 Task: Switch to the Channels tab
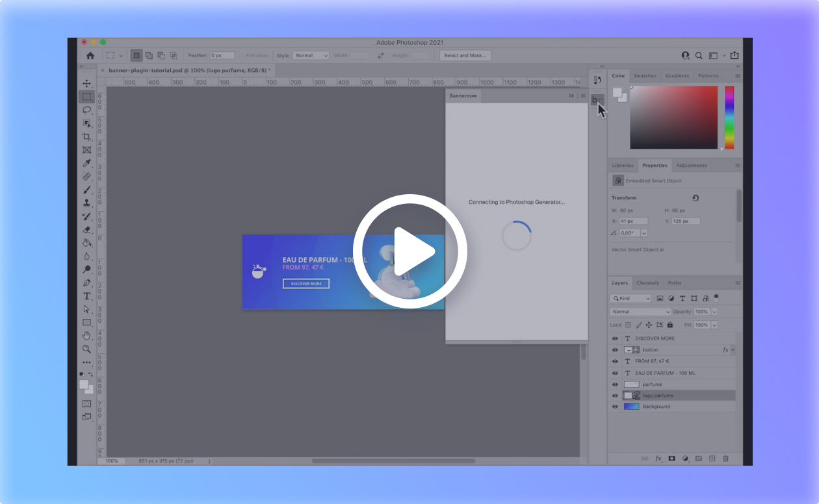(x=647, y=283)
